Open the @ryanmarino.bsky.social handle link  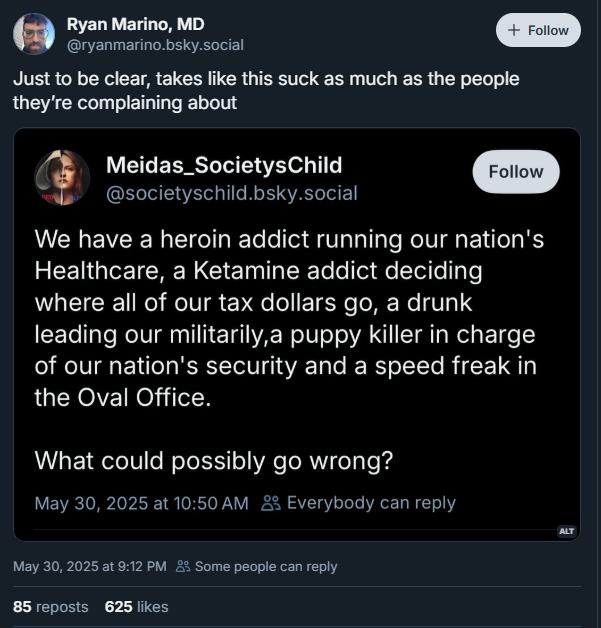(x=155, y=45)
